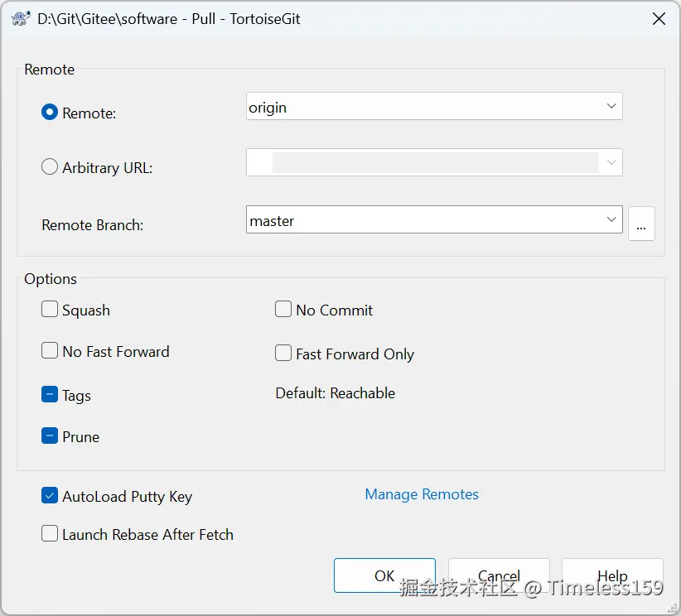The image size is (681, 616).
Task: Check the No Fast Forward option
Action: click(50, 350)
